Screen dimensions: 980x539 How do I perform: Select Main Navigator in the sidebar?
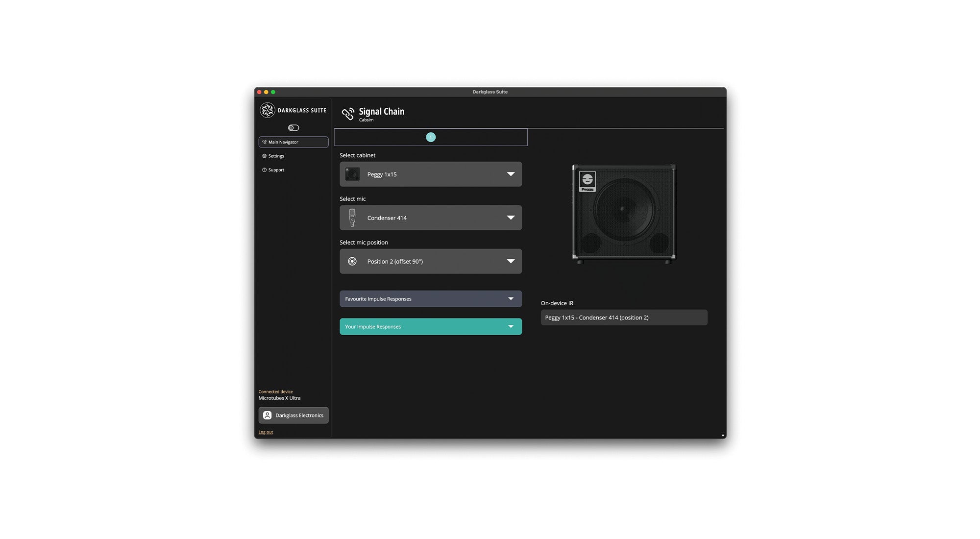pyautogui.click(x=293, y=142)
